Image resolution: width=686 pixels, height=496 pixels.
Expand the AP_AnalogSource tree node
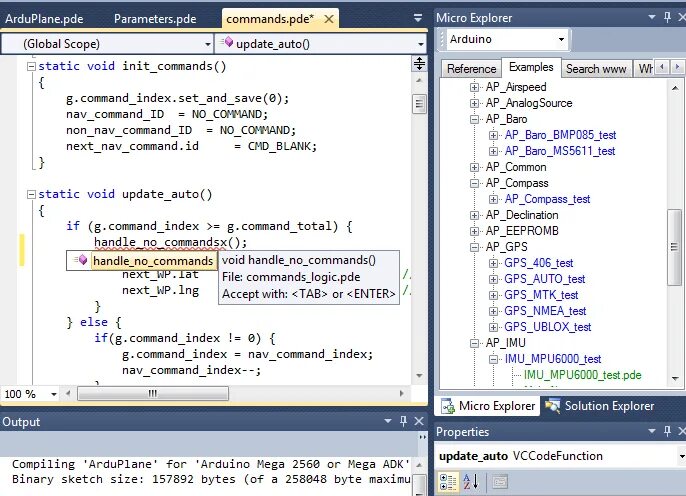(x=474, y=103)
